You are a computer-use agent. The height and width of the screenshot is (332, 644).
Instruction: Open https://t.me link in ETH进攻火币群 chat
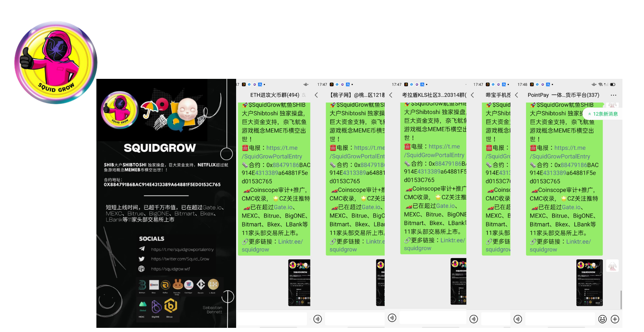282,148
